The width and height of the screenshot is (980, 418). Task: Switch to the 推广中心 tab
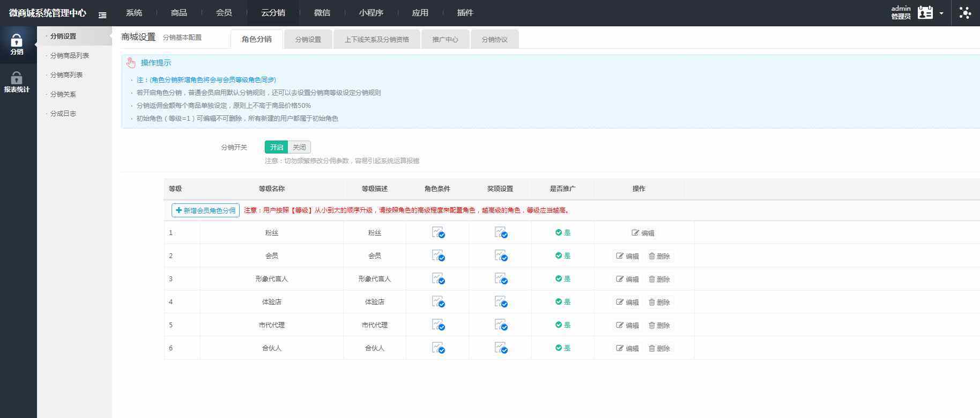[446, 39]
